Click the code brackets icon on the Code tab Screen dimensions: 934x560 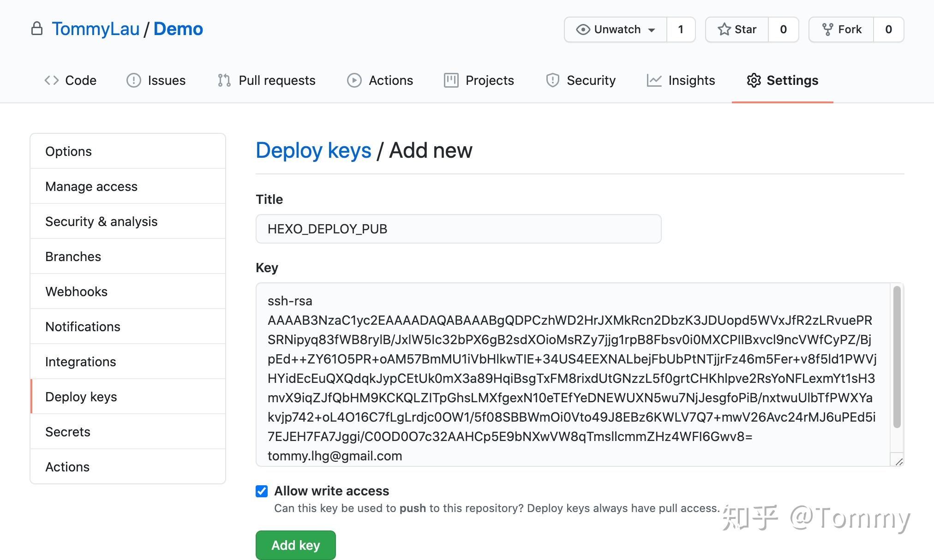tap(52, 80)
